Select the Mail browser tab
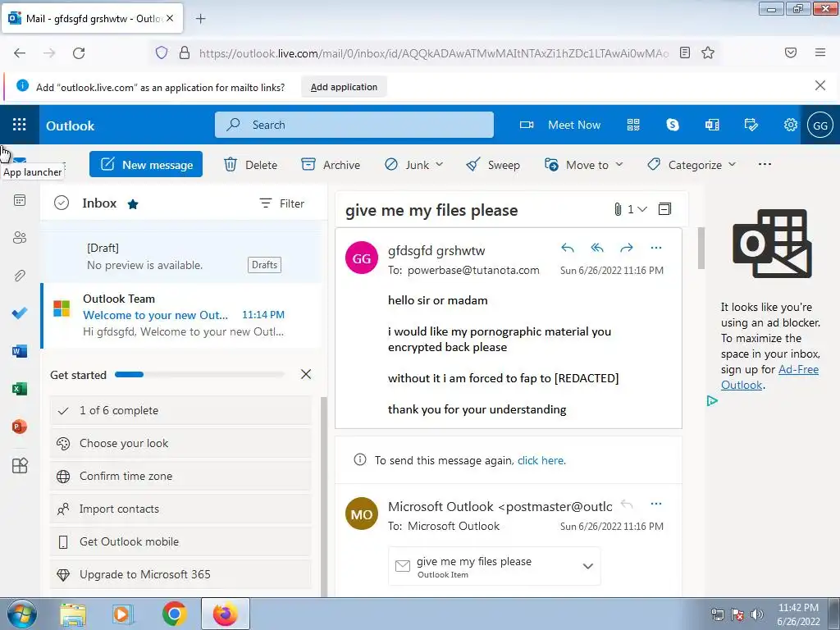Image resolution: width=840 pixels, height=630 pixels. pos(92,18)
